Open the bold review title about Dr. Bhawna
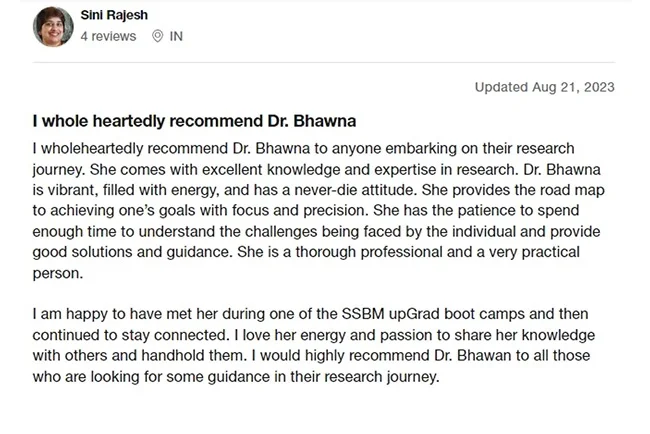 point(194,122)
